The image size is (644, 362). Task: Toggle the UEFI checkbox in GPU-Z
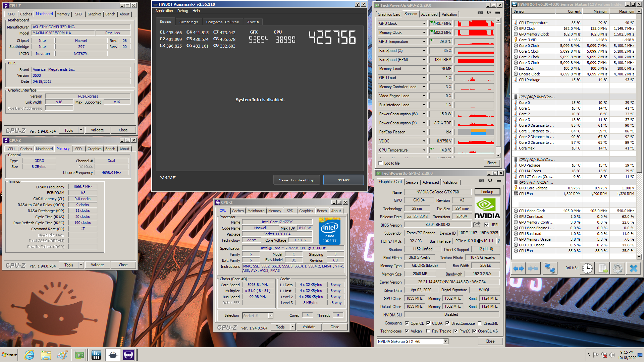[486, 225]
